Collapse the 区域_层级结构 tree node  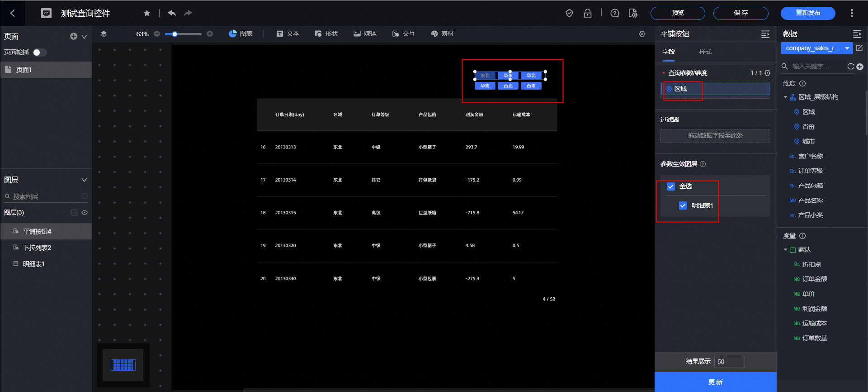[x=785, y=97]
